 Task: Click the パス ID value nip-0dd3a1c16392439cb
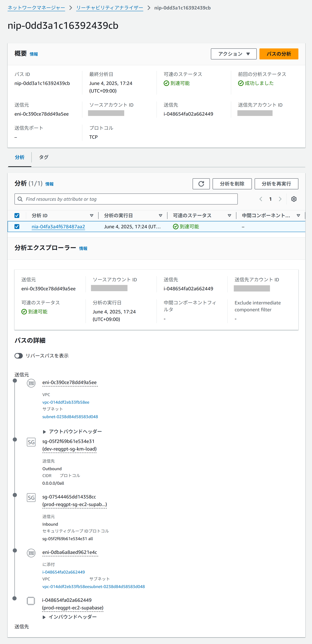click(42, 83)
